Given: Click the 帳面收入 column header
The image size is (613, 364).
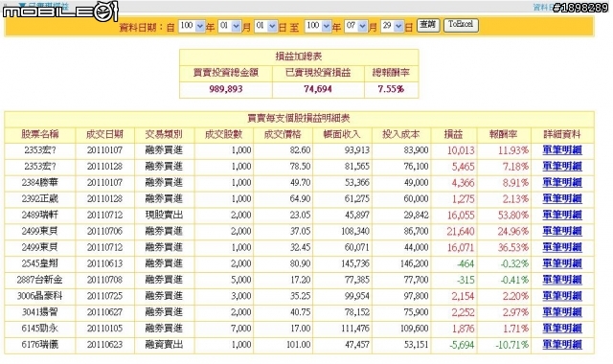Looking at the screenshot, I should pos(342,134).
